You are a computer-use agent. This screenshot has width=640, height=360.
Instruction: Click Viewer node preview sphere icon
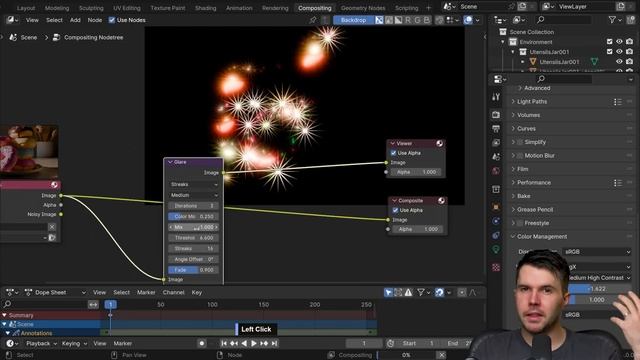(x=440, y=143)
